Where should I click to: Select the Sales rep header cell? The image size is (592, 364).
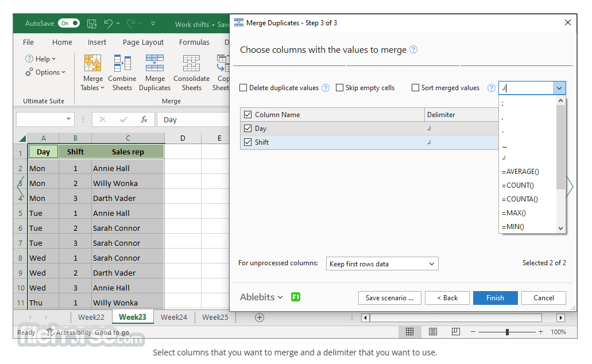pyautogui.click(x=127, y=152)
